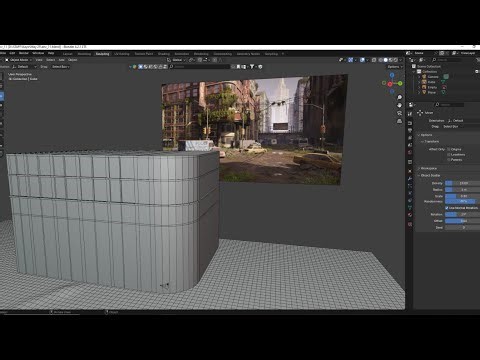Adjust the Randomness slider
The image size is (480, 360).
463,201
